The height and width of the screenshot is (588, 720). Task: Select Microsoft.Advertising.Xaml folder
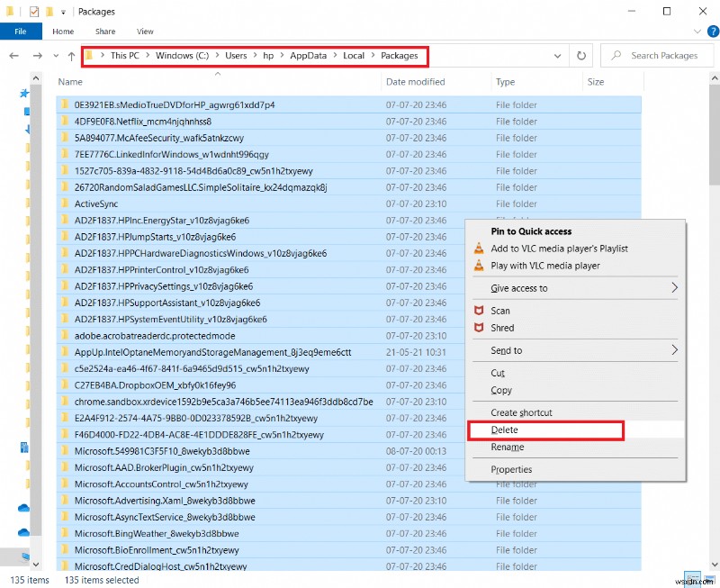coord(165,501)
